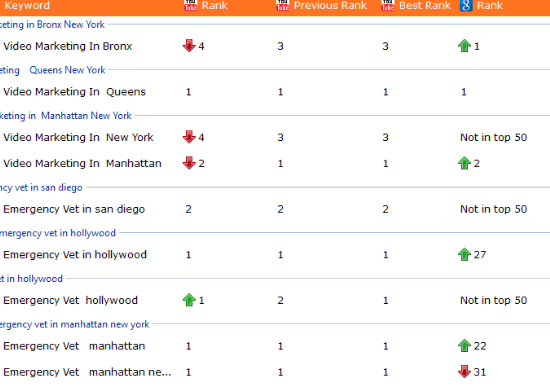Screen dimensions: 550x390
Task: Collapse the Bronx New York group header
Action: pyautogui.click(x=52, y=24)
